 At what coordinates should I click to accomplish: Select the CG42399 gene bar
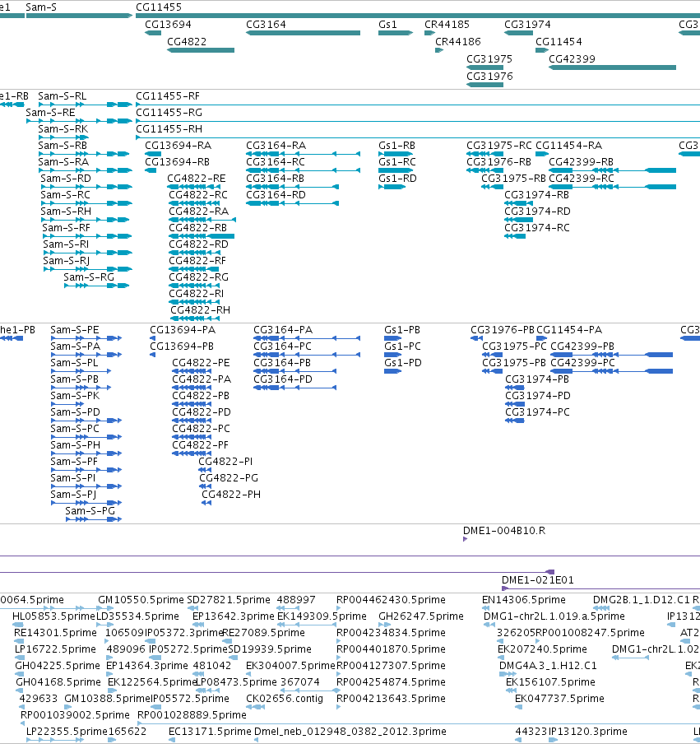612,67
